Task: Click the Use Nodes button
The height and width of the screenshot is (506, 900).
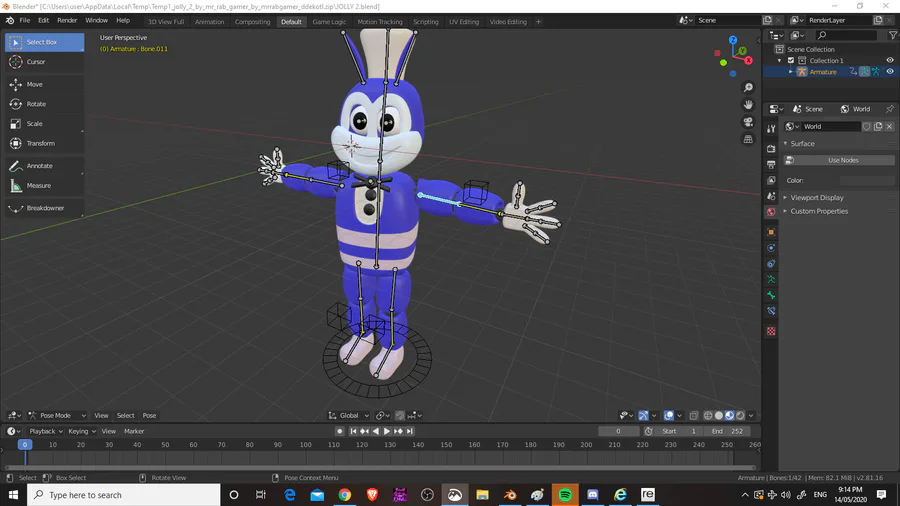Action: click(839, 160)
